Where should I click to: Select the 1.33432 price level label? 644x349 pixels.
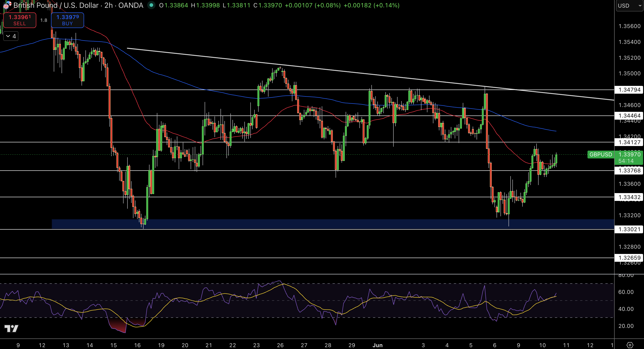[629, 197]
